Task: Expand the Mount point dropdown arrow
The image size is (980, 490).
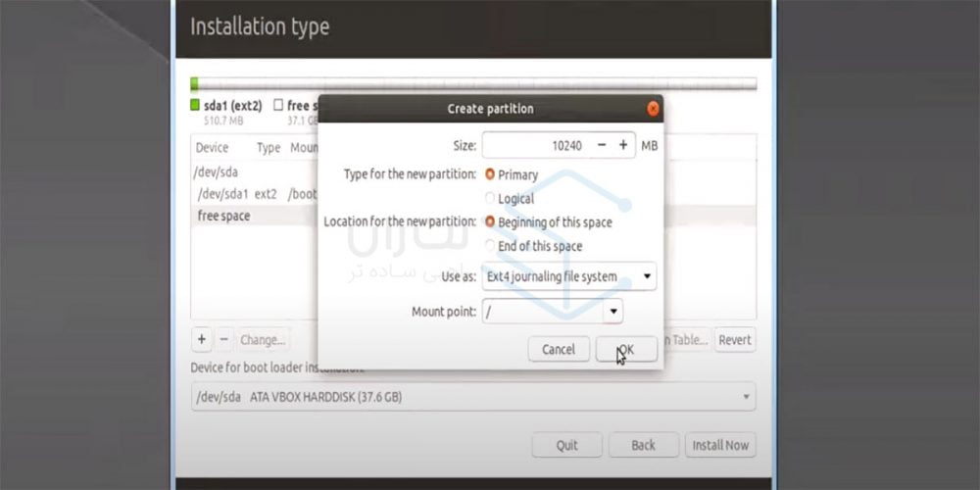Action: point(612,312)
